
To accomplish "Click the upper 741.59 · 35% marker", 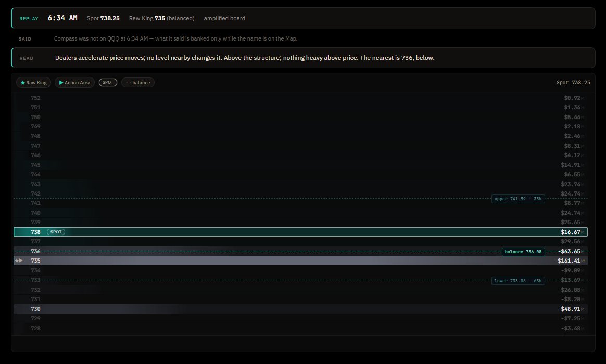I will point(518,199).
